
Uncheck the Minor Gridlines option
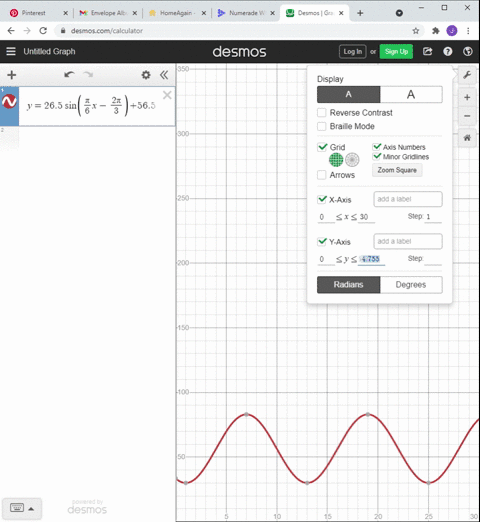click(377, 156)
